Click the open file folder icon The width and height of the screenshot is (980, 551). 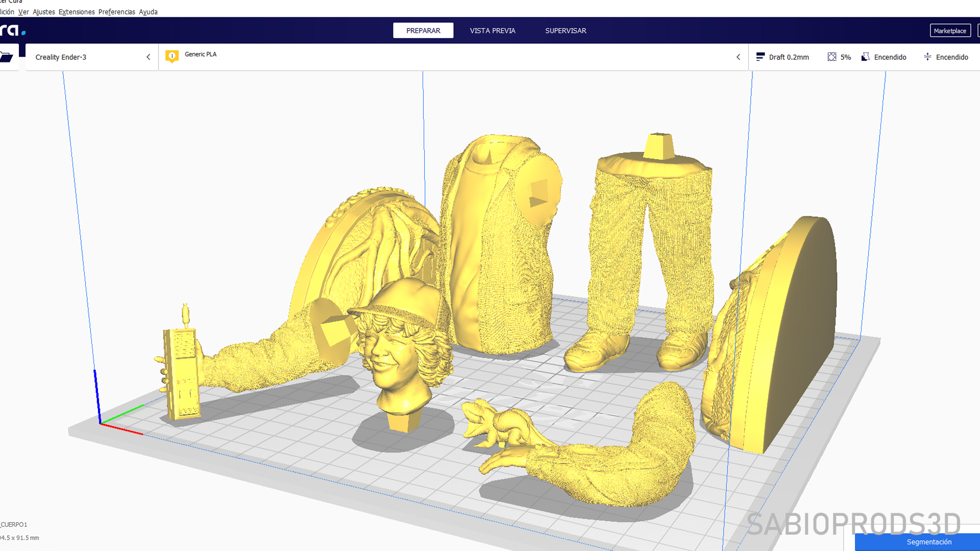click(7, 57)
